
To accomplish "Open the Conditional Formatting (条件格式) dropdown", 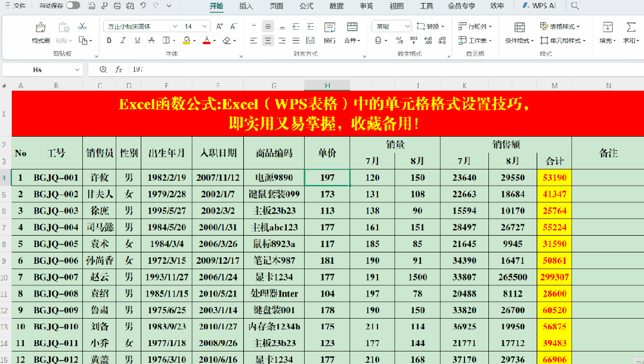I will click(519, 41).
